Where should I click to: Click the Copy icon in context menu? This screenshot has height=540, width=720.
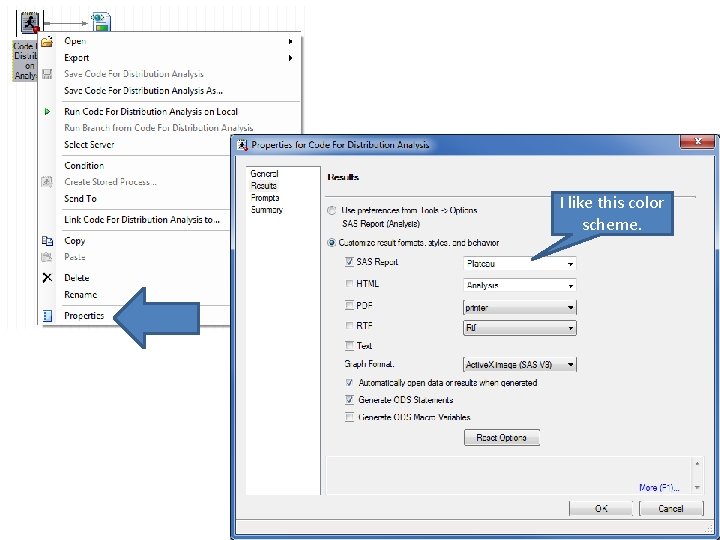[47, 241]
